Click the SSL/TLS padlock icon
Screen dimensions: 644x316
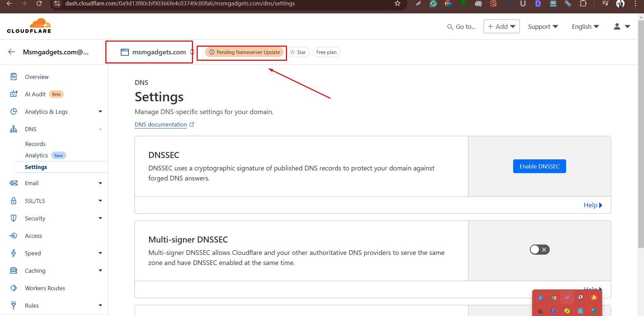[x=13, y=201]
